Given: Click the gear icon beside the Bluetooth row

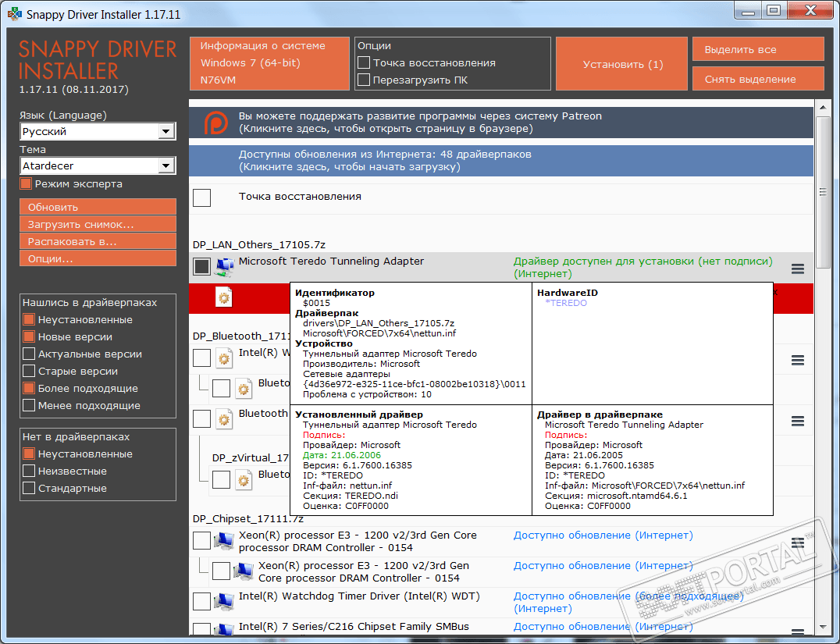Looking at the screenshot, I should coord(224,419).
